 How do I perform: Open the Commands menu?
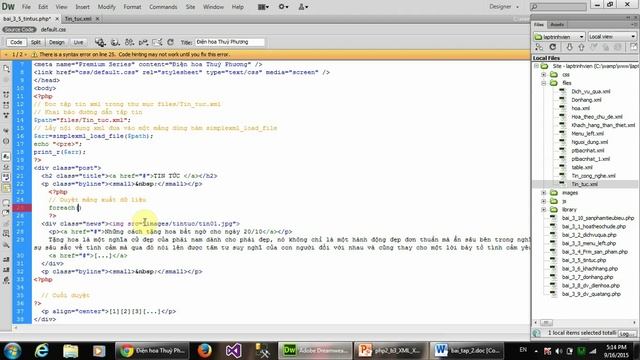pyautogui.click(x=163, y=7)
